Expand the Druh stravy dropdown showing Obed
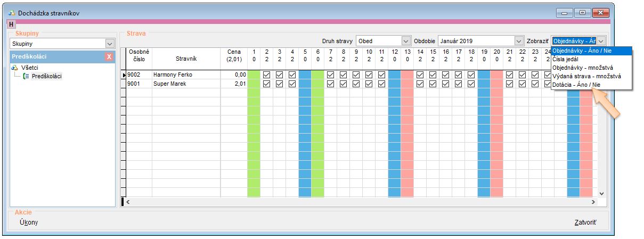The width and height of the screenshot is (644, 239). (406, 41)
